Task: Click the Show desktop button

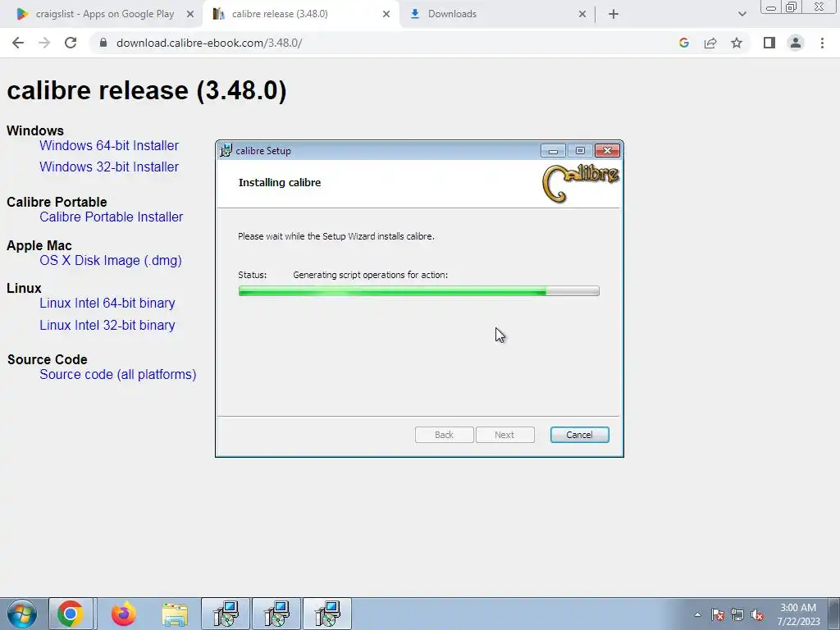Action: pyautogui.click(x=834, y=614)
